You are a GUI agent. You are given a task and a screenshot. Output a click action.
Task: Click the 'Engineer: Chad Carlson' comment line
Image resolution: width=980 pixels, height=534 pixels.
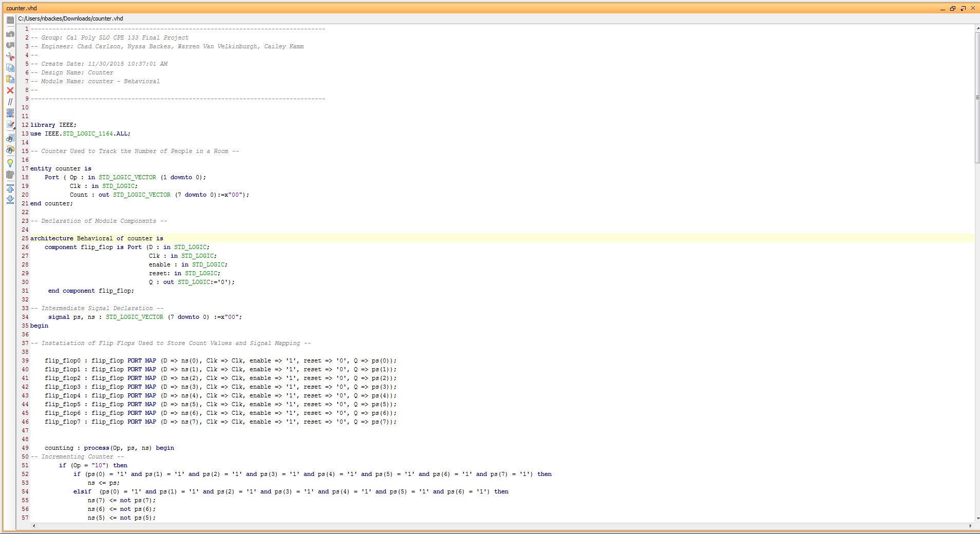tap(167, 46)
